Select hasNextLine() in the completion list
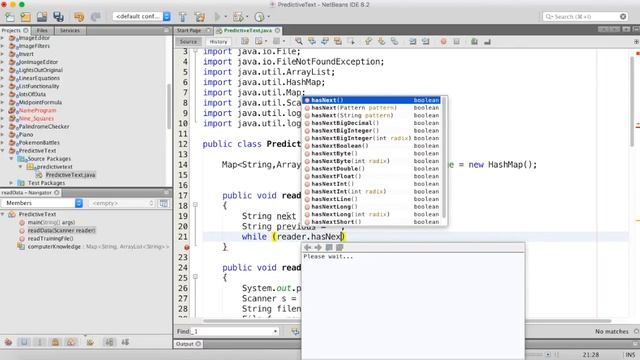Viewport: 640px width, 360px height. 372,199
